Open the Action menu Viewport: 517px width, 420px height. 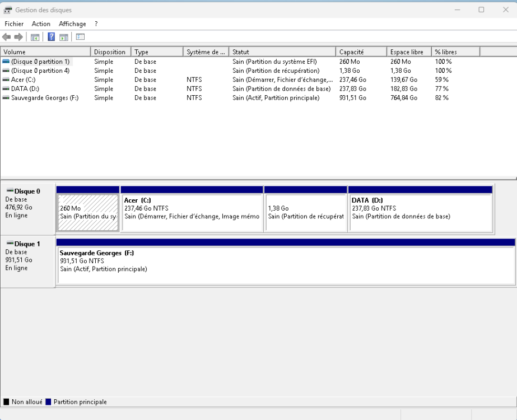point(40,24)
